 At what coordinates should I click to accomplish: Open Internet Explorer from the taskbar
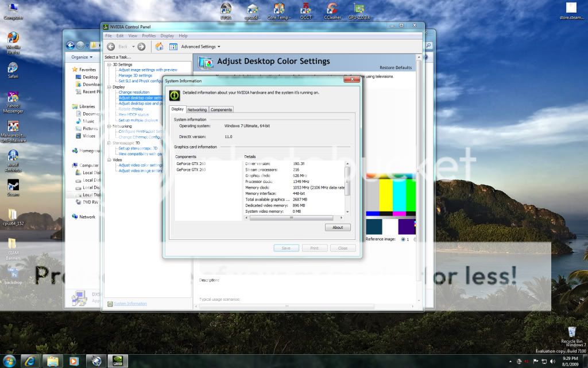pos(30,361)
